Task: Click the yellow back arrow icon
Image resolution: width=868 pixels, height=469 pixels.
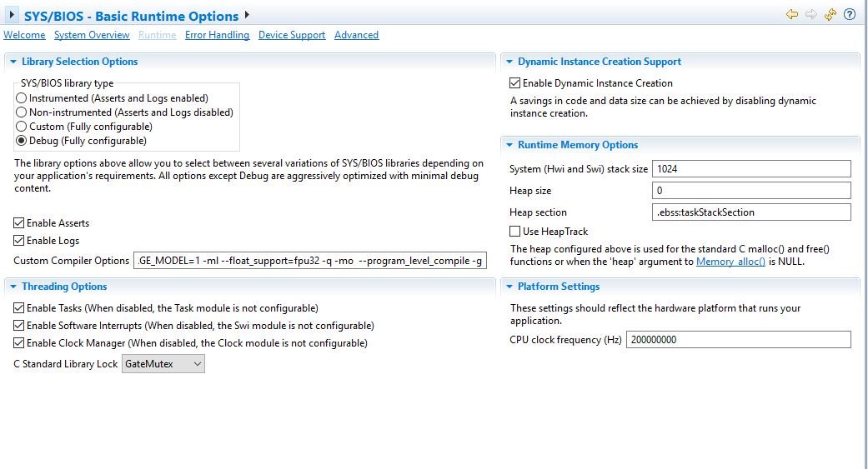Action: click(x=792, y=15)
